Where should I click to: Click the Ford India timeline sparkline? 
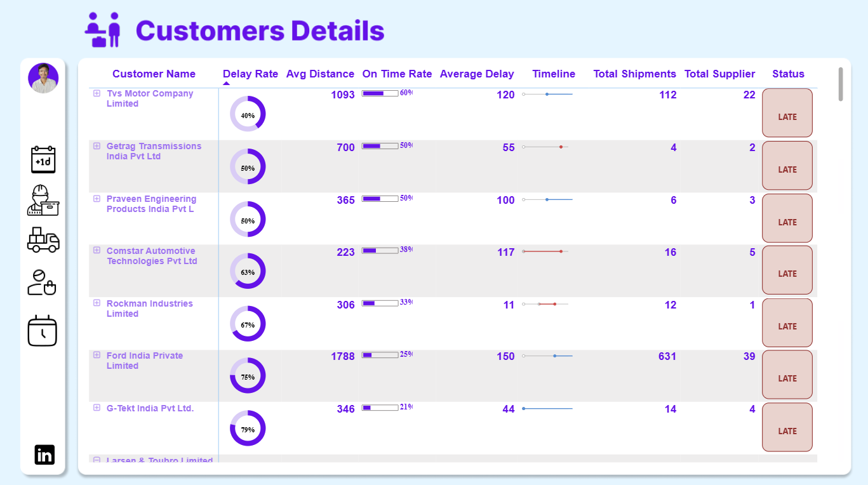(547, 356)
